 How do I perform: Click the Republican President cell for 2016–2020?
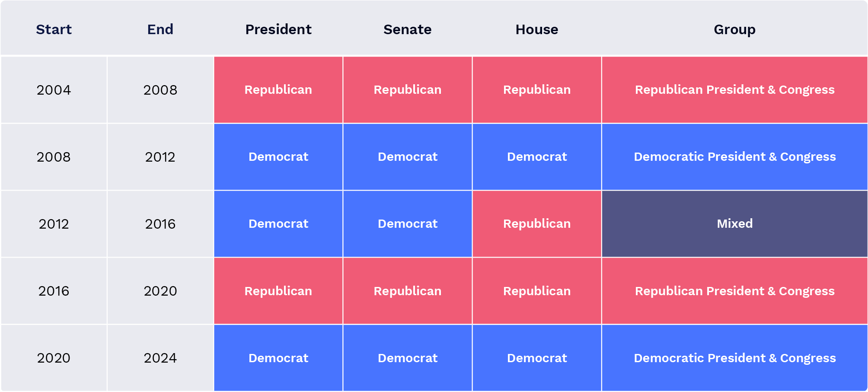(278, 291)
